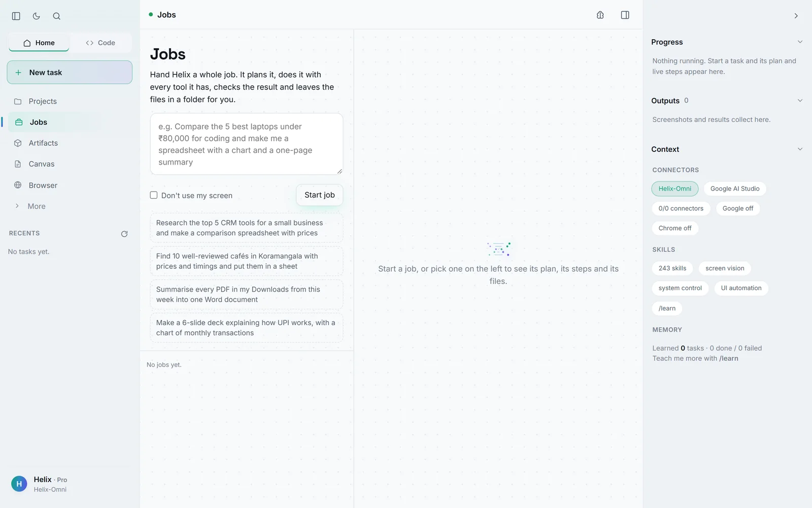Viewport: 812px width, 508px height.
Task: Open Projects in the sidebar
Action: [70, 101]
